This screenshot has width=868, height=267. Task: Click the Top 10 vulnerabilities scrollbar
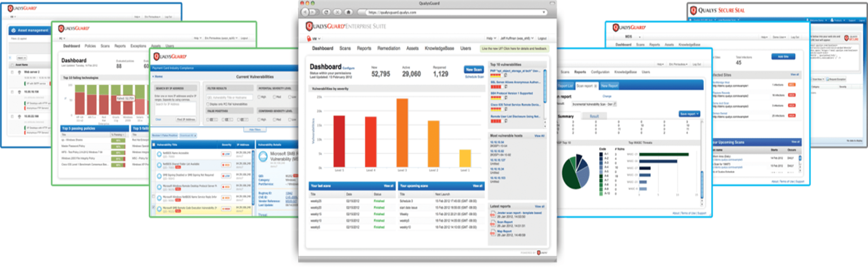pyautogui.click(x=545, y=86)
